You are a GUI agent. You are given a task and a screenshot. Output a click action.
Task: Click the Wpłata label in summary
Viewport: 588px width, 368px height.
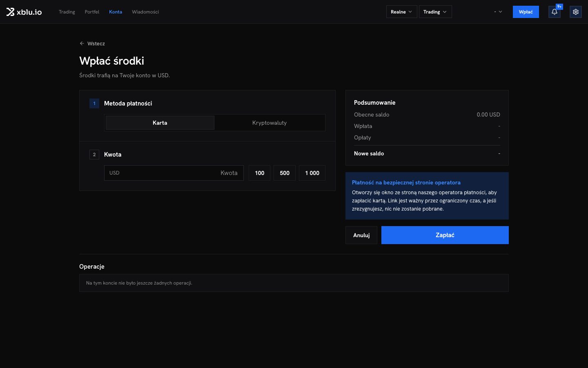click(363, 126)
